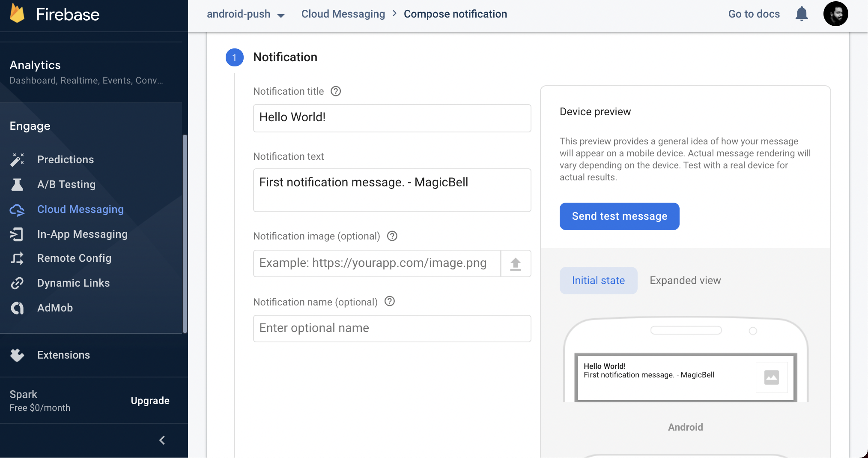The width and height of the screenshot is (868, 458).
Task: Open the notifications bell
Action: pos(801,14)
